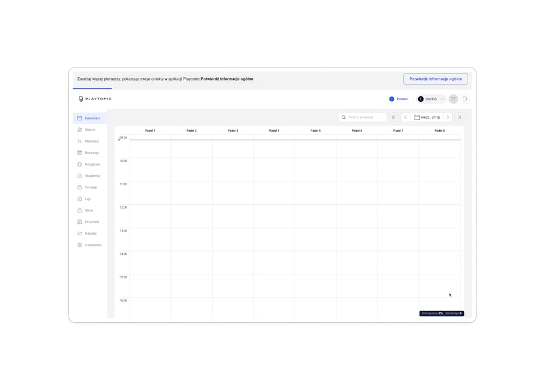Viewport: 545px width, 392px height.
Task: Go to previous day with left chevron
Action: click(405, 117)
